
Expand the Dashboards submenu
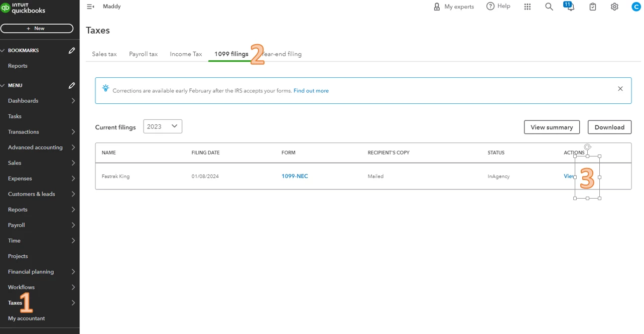pos(73,101)
